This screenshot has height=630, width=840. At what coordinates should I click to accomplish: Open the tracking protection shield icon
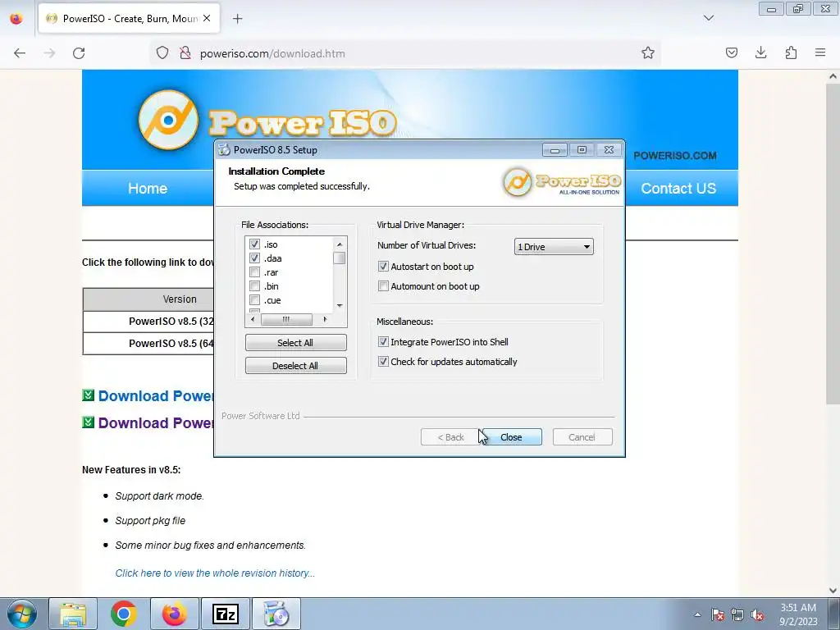(162, 53)
